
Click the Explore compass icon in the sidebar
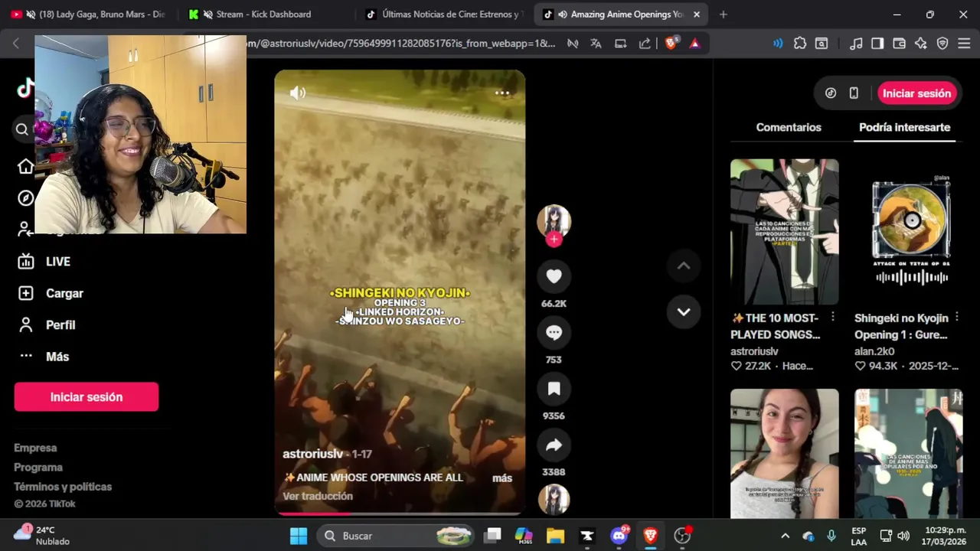(x=26, y=198)
